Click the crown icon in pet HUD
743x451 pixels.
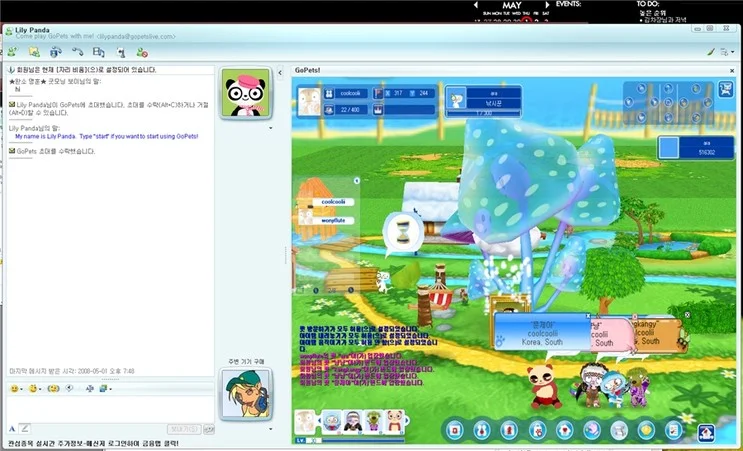click(378, 110)
